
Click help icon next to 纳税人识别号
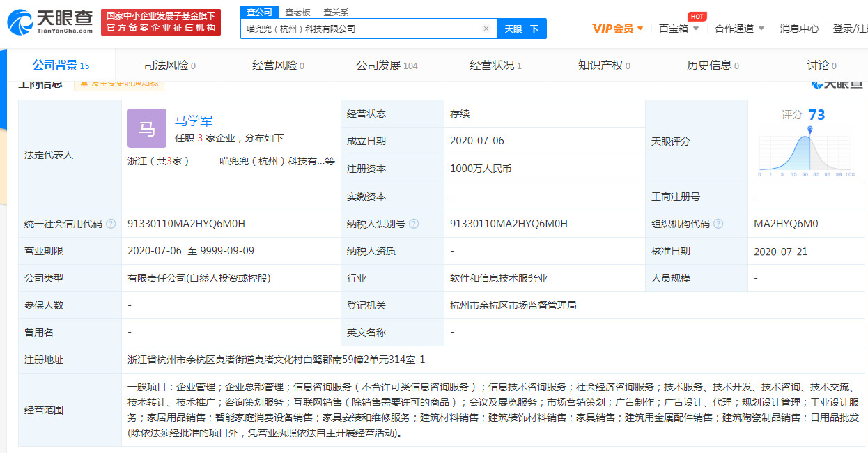(414, 224)
